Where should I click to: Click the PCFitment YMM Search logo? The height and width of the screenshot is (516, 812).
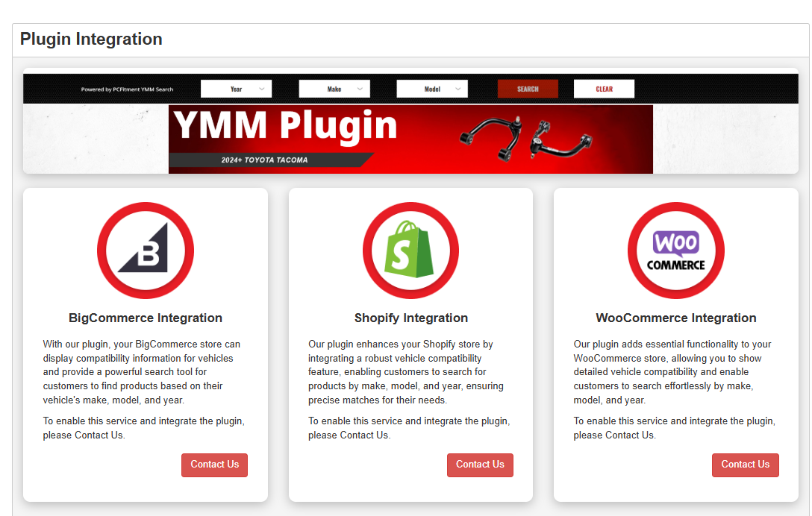pos(128,89)
